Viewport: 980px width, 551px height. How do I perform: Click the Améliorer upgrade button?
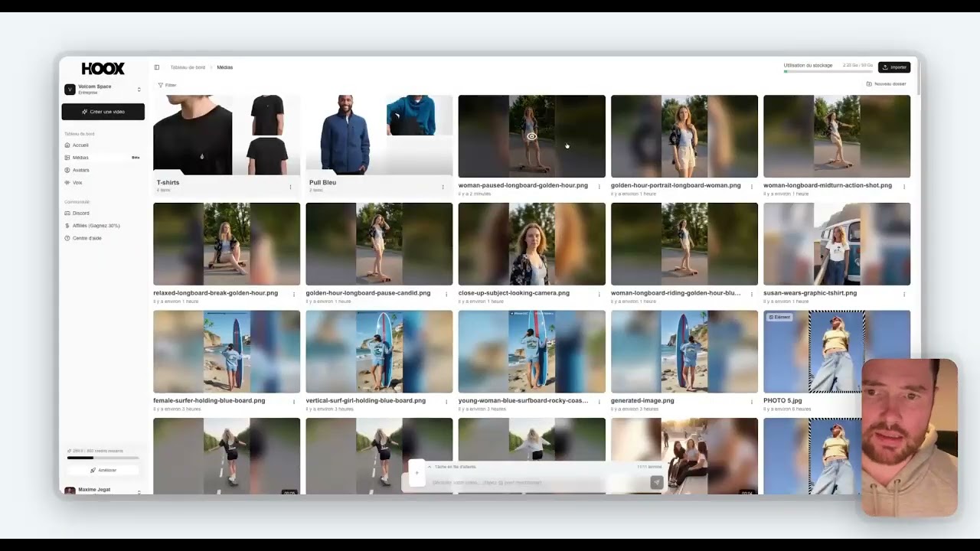pyautogui.click(x=103, y=470)
